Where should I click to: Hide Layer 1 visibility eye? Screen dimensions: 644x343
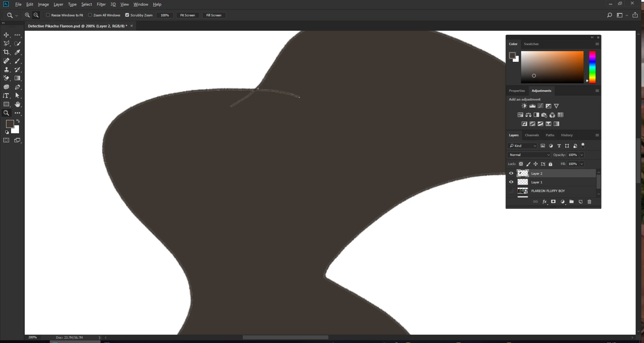511,182
